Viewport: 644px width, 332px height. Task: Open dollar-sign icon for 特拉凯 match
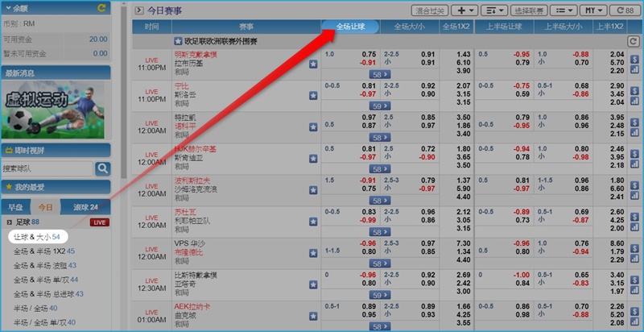click(x=634, y=122)
